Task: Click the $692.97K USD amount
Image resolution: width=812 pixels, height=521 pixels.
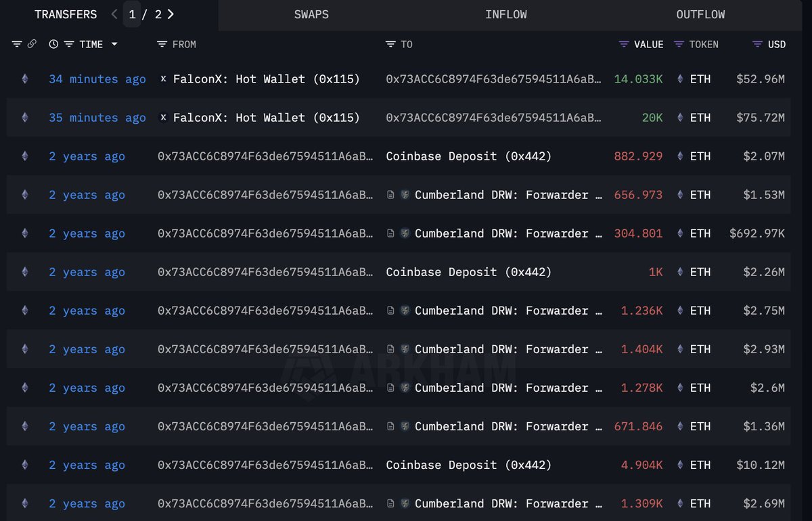Action: coord(757,233)
